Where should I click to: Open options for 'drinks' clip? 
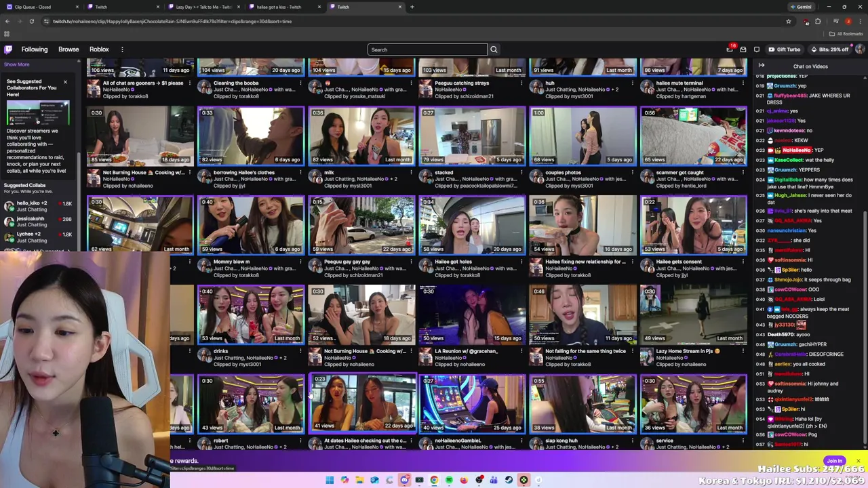pos(300,351)
